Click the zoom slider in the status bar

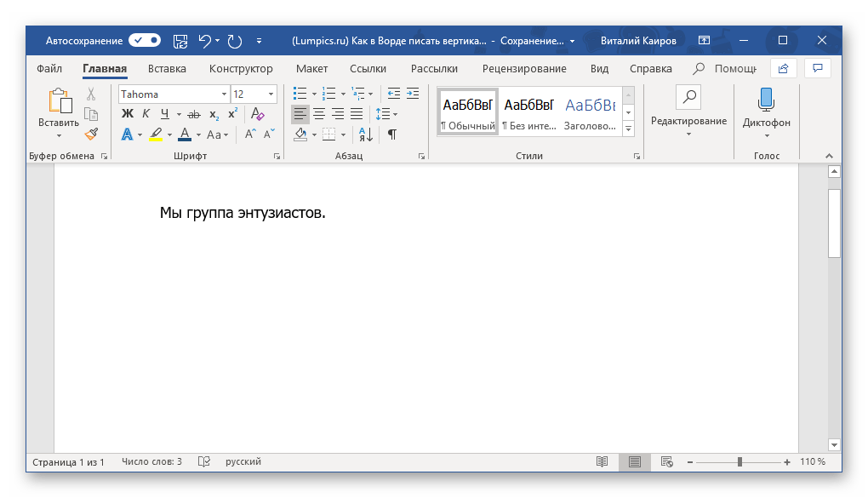point(740,461)
